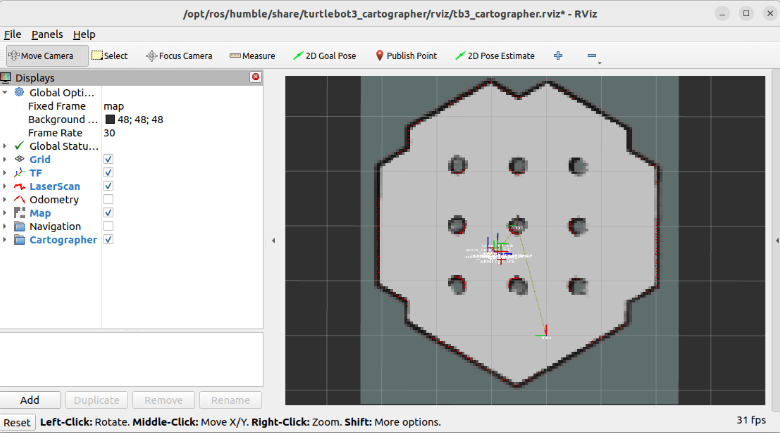Expand the LaserScan display properties

pos(5,186)
